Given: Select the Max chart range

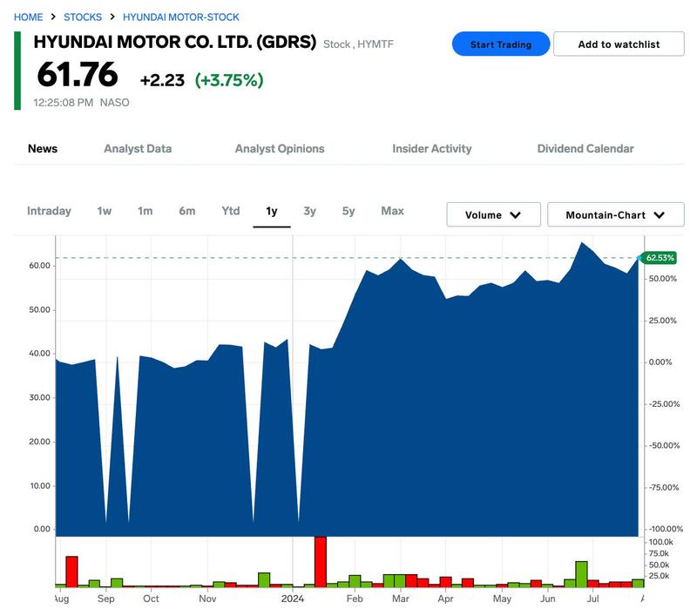Looking at the screenshot, I should (x=393, y=211).
